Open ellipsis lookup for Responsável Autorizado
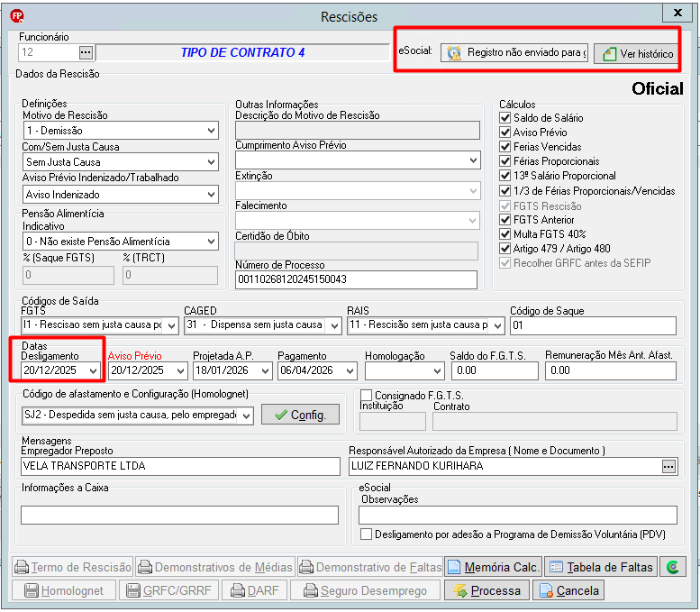This screenshot has height=612, width=700. click(668, 466)
